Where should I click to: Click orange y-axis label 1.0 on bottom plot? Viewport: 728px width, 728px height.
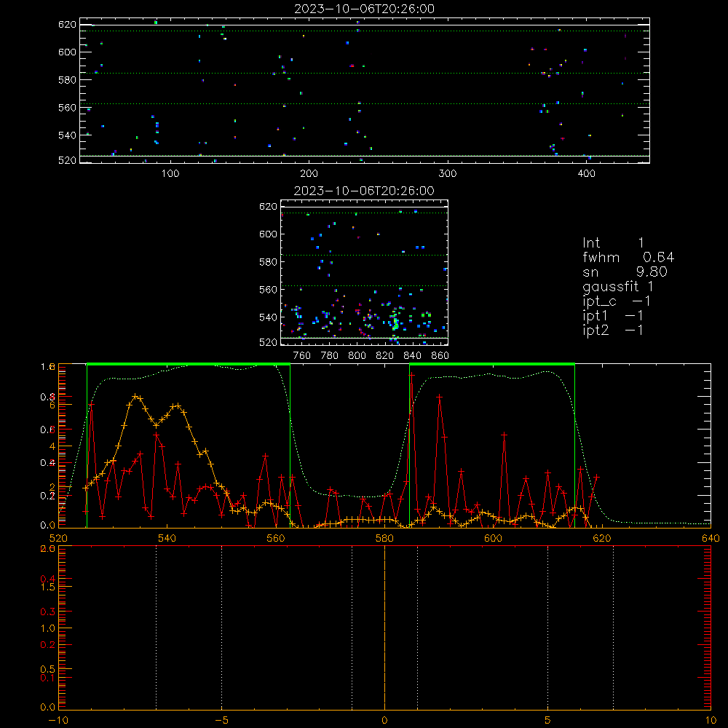pyautogui.click(x=48, y=628)
